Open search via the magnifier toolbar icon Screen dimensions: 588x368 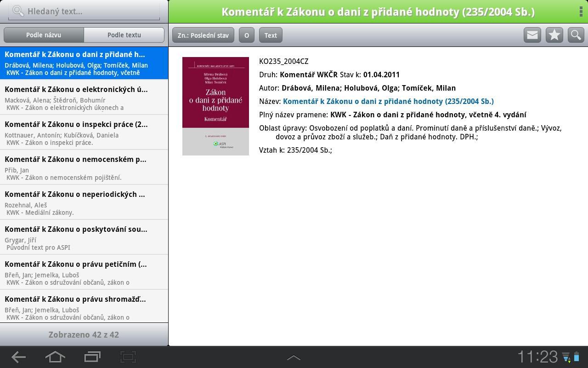[x=576, y=34]
